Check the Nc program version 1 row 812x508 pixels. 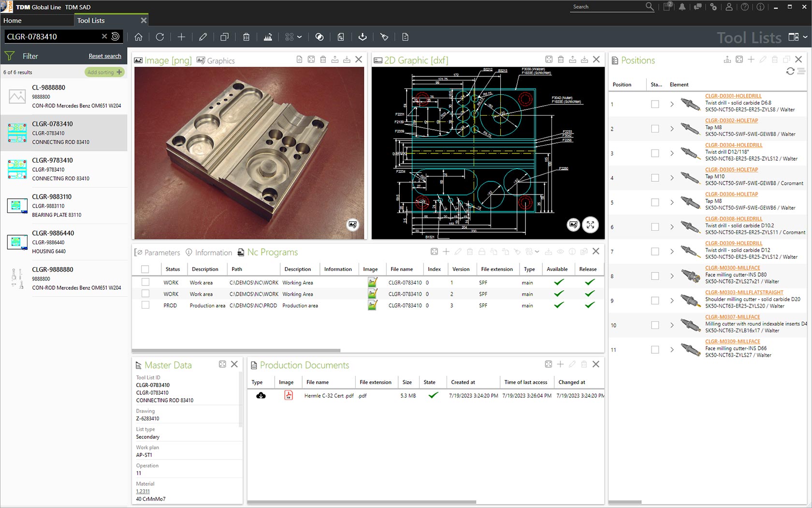[145, 282]
